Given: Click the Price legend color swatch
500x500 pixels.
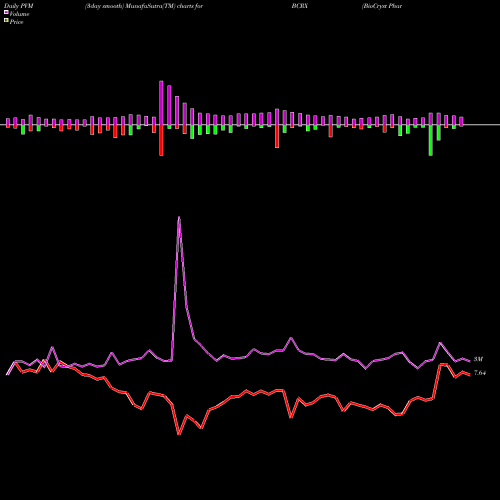Looking at the screenshot, I should [x=6, y=21].
